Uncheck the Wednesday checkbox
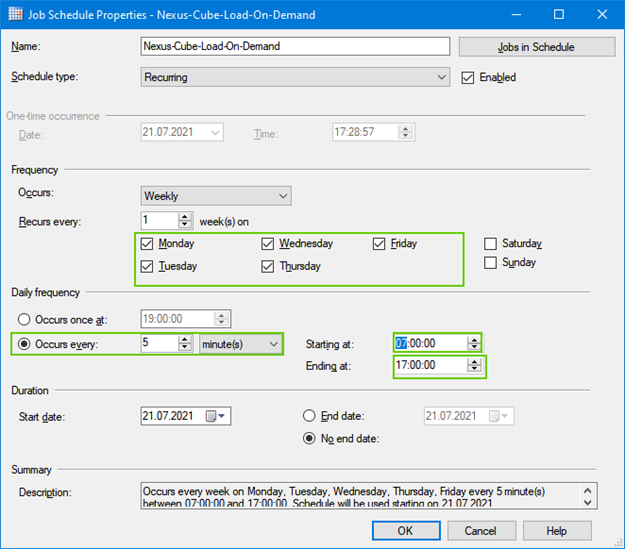 [x=268, y=244]
